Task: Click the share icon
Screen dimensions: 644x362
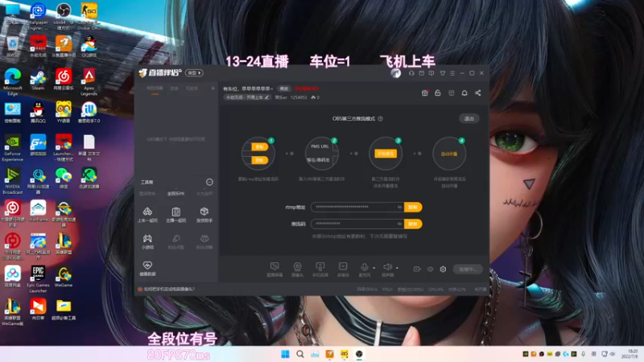Action: click(x=478, y=93)
